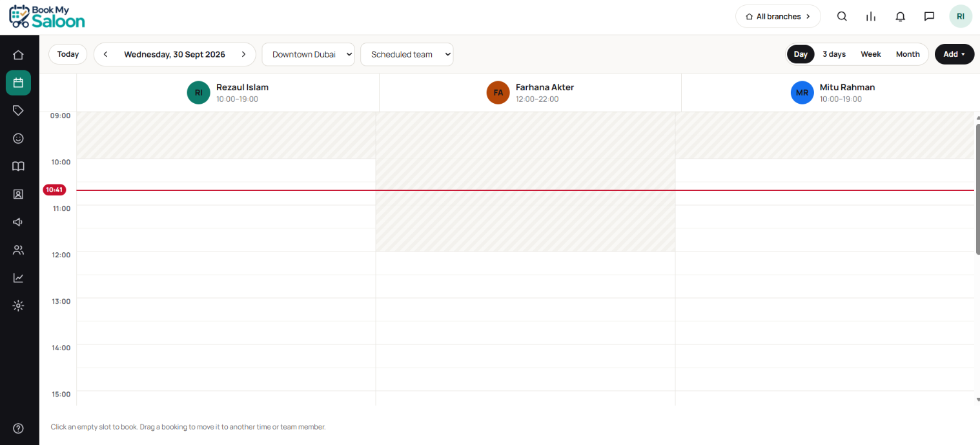Click the orange FA avatar for Farhana Akter

click(x=498, y=92)
